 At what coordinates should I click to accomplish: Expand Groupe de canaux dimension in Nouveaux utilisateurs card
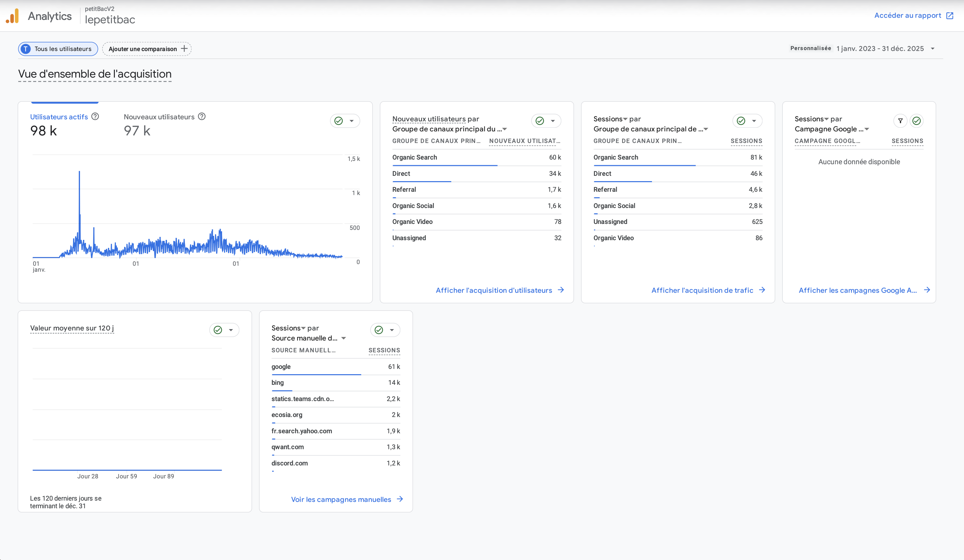[x=505, y=129]
